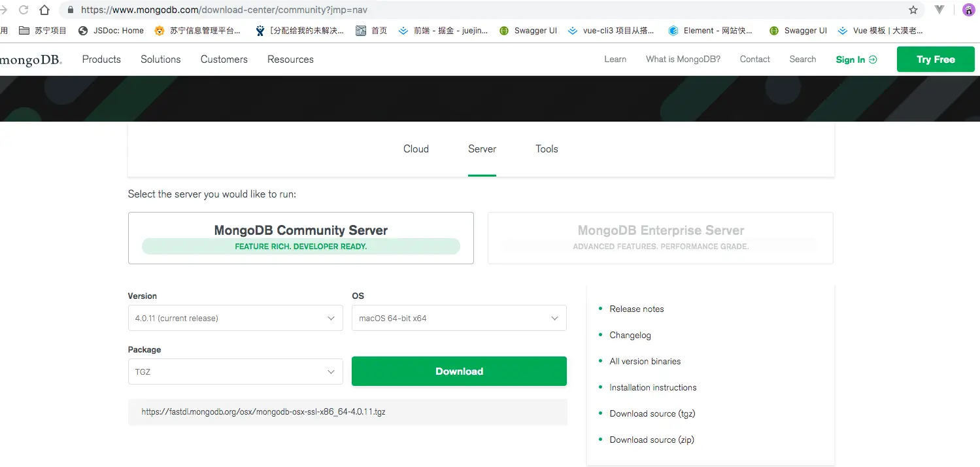980x467 pixels.
Task: Open the 前端 - 掘金 bookmark
Action: (x=443, y=31)
